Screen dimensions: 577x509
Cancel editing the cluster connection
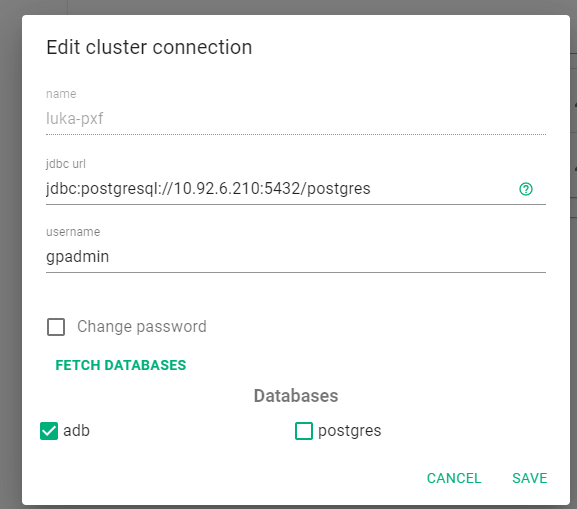(x=454, y=478)
